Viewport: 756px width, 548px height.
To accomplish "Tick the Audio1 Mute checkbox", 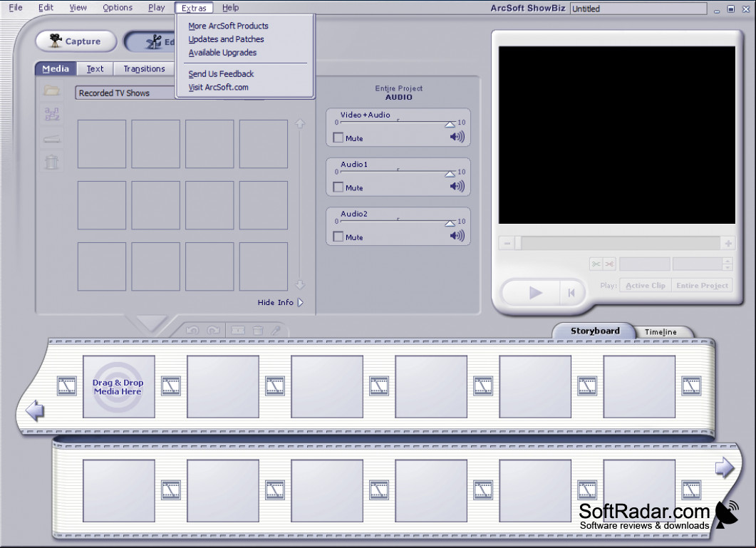I will (x=338, y=187).
